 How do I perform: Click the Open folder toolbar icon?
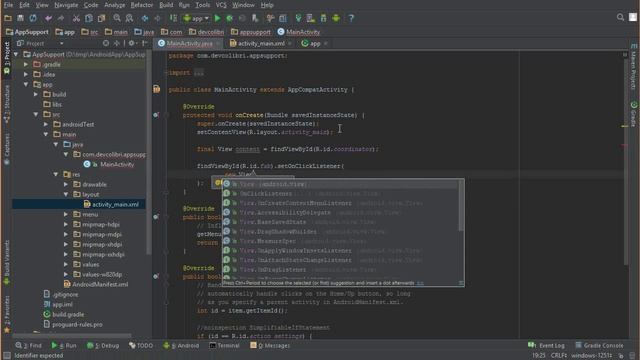point(8,18)
